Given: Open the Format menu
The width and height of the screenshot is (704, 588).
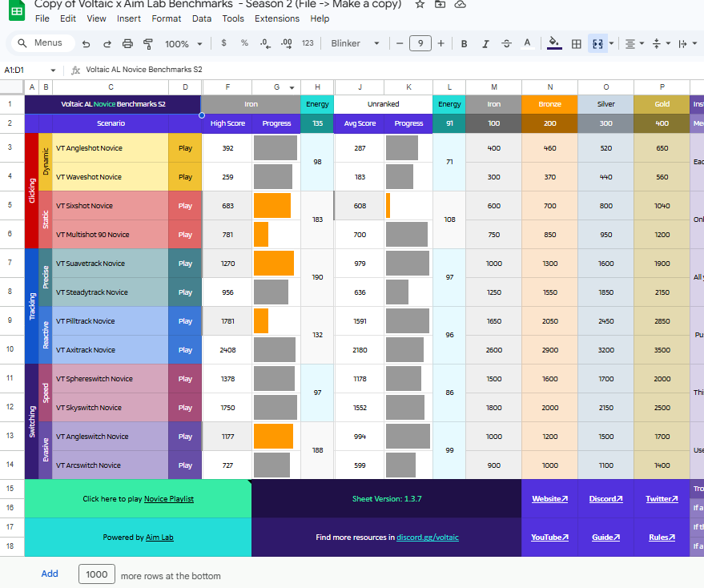Looking at the screenshot, I should (166, 18).
